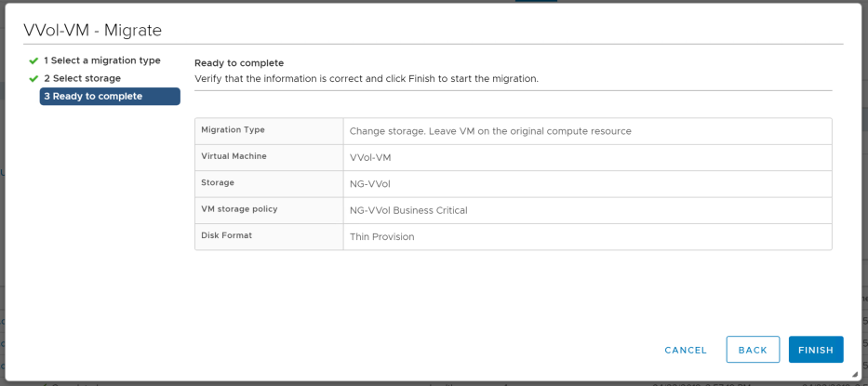Click the Change storage migration type value
Screen dimensions: 868x386
click(x=490, y=131)
